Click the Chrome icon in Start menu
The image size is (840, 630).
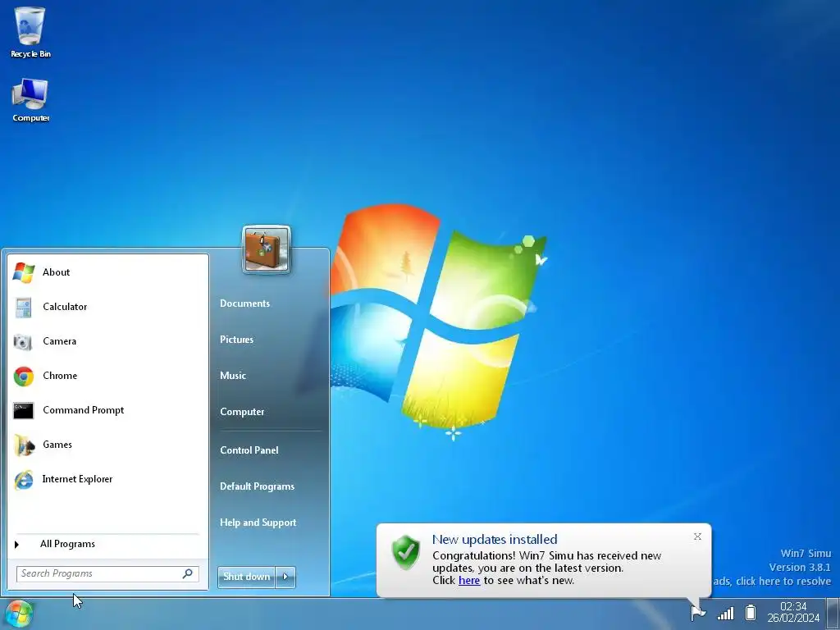(24, 376)
